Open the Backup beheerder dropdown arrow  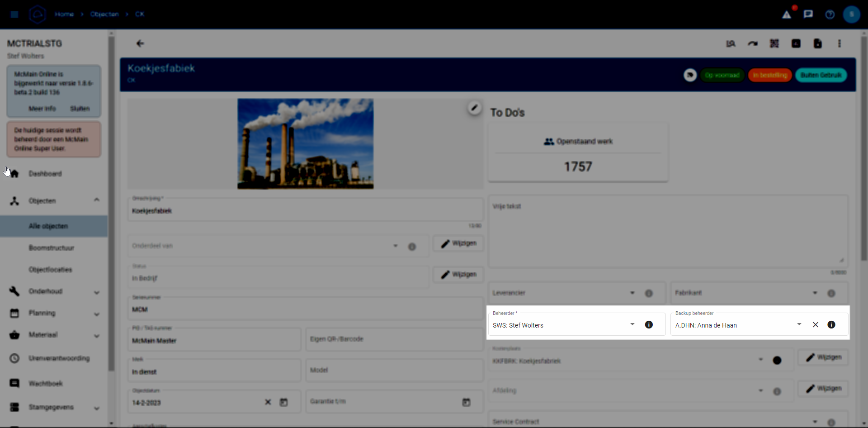pyautogui.click(x=799, y=324)
